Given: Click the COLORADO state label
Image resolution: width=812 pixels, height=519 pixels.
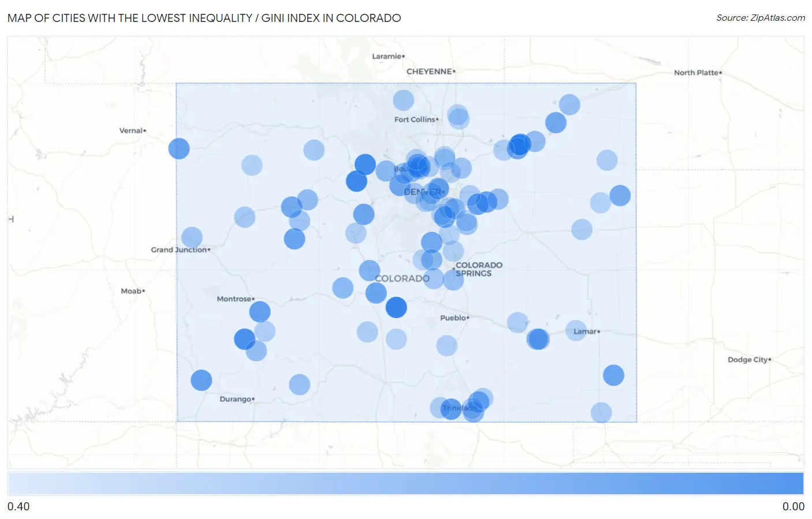Looking at the screenshot, I should tap(402, 278).
